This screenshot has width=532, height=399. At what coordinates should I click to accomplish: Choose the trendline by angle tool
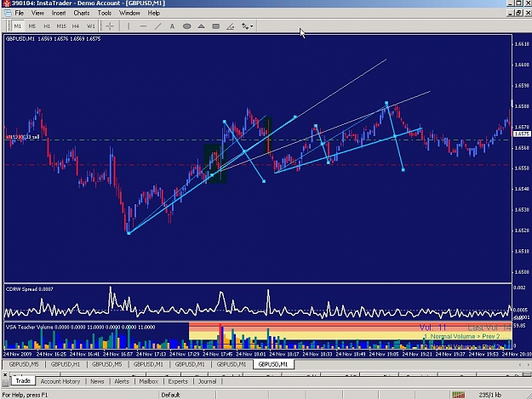[231, 26]
